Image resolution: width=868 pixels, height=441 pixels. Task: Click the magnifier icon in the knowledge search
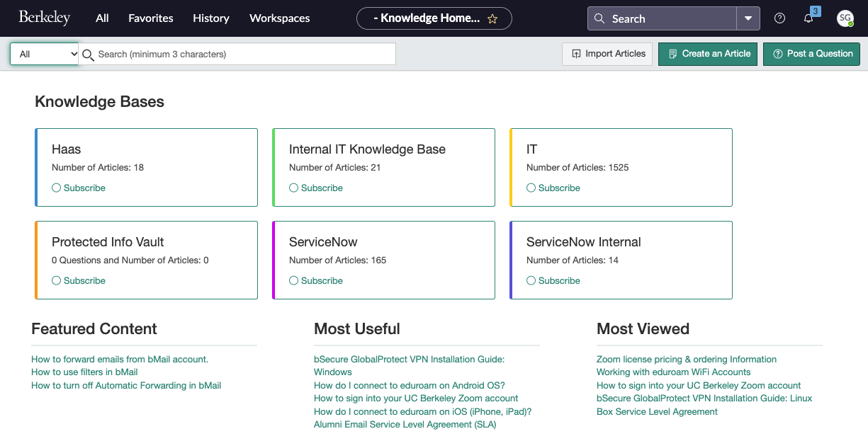point(88,55)
